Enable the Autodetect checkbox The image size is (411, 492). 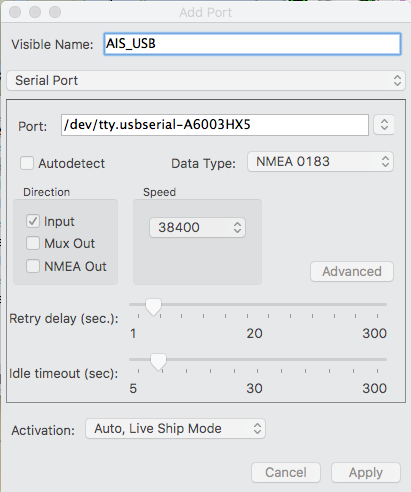point(27,163)
